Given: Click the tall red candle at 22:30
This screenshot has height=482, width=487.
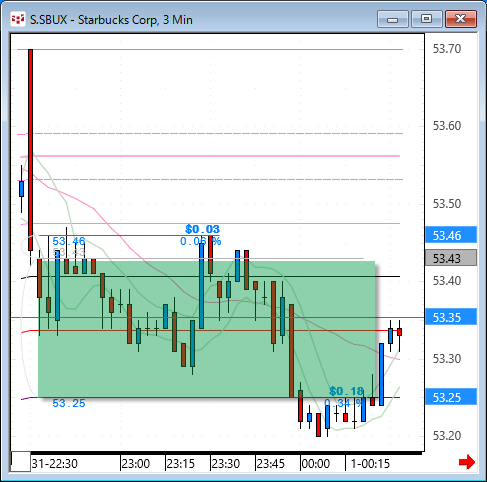Looking at the screenshot, I should (x=30, y=150).
